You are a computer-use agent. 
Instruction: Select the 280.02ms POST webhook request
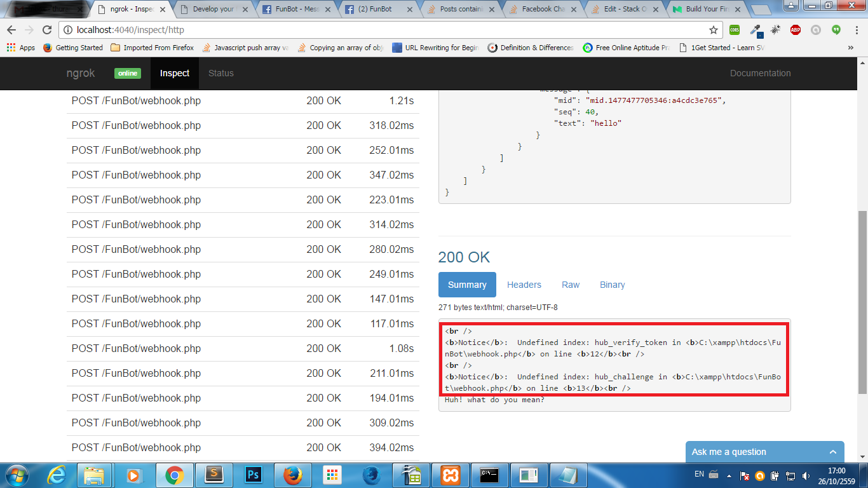(243, 250)
